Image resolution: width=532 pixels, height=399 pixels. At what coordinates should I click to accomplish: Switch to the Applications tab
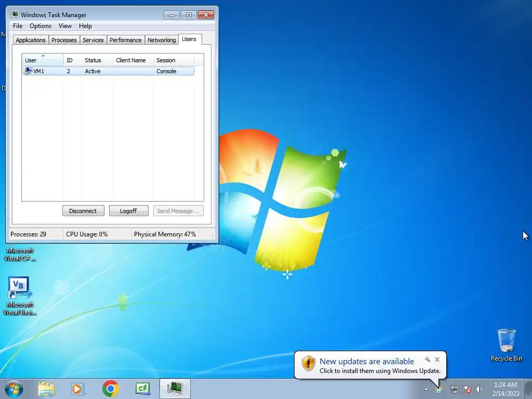point(31,39)
